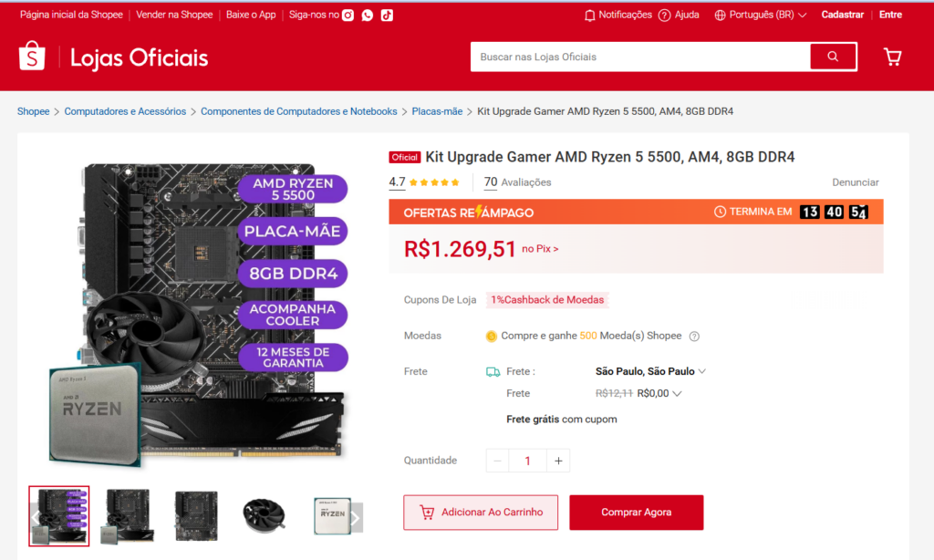Decrease quantity with the minus button

(x=497, y=461)
